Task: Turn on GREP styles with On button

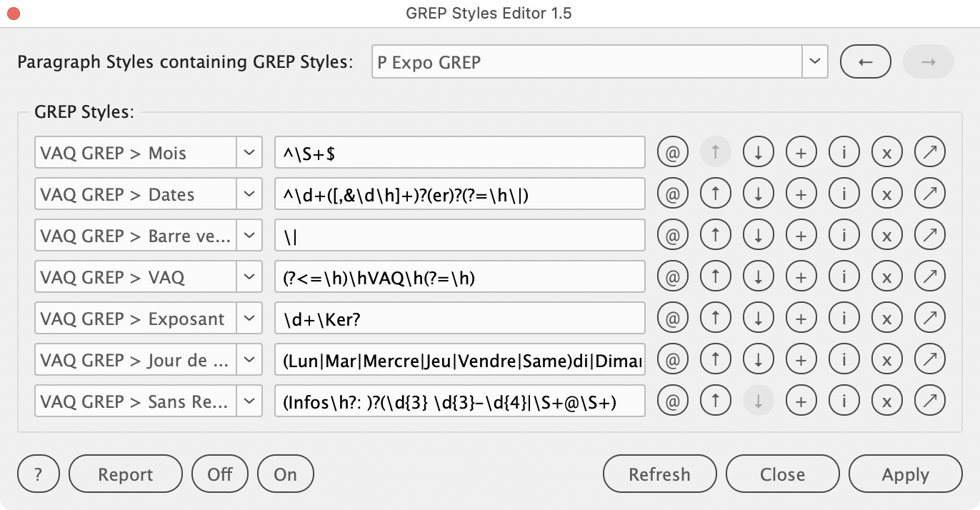Action: click(x=285, y=474)
